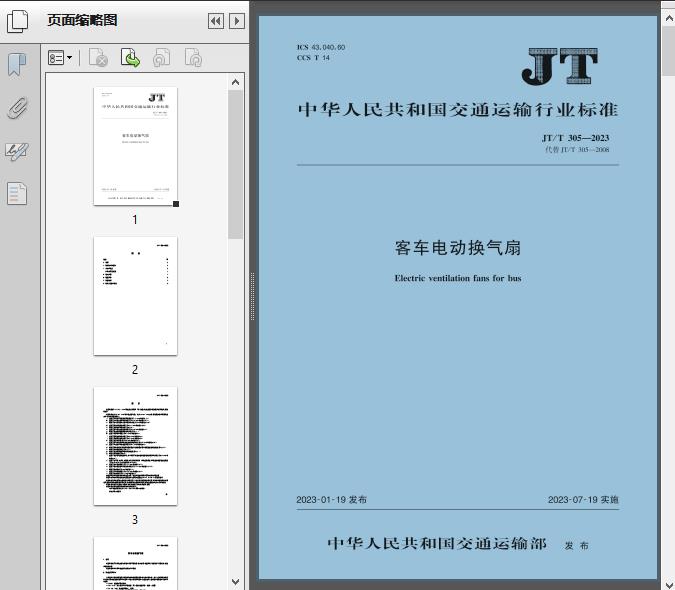
Task: Open the thumbnail options dropdown menu
Action: 60,58
